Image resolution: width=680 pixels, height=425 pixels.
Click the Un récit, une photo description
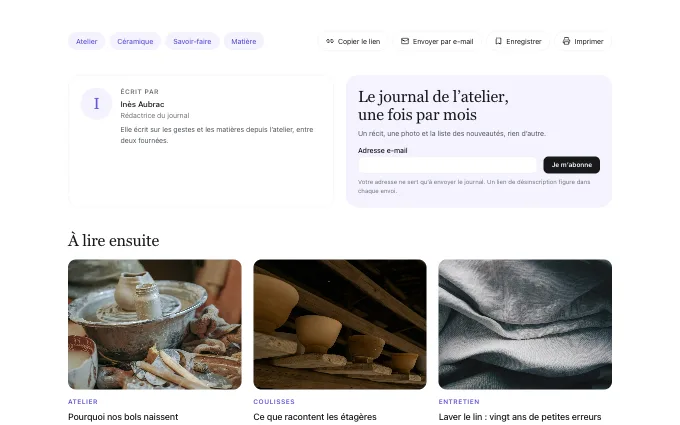[x=452, y=134]
